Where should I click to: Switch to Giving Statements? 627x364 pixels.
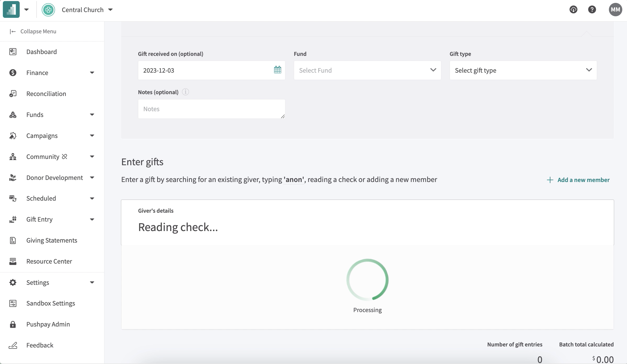[52, 240]
